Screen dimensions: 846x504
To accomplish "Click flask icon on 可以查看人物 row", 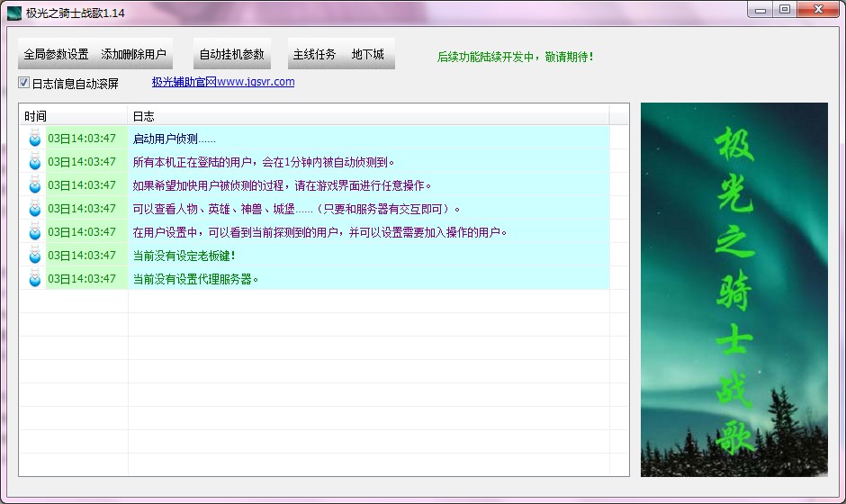I will coord(35,208).
